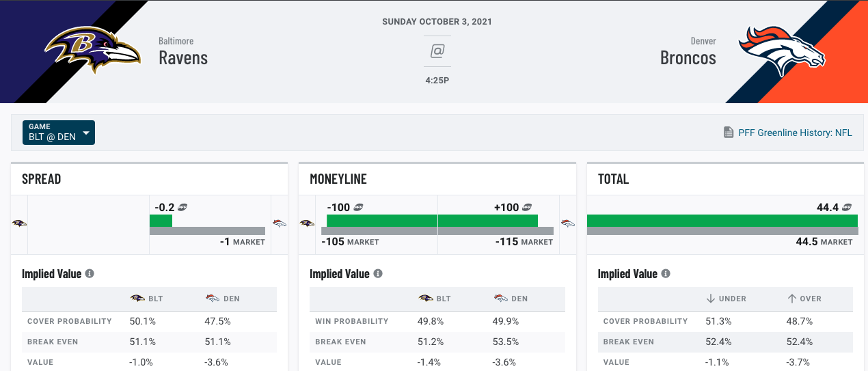The image size is (868, 371).
Task: Click Broncos icon right of Spread bar
Action: [279, 223]
